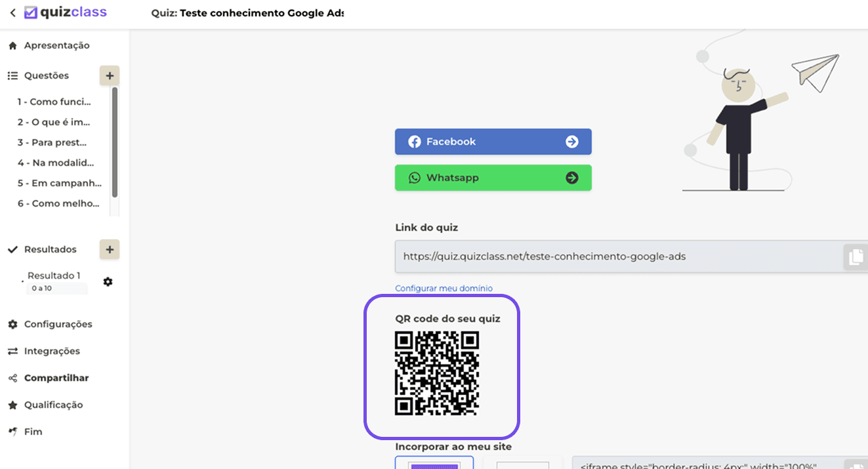Click the arrow icon on Whatsapp button
The height and width of the screenshot is (469, 868).
[572, 178]
